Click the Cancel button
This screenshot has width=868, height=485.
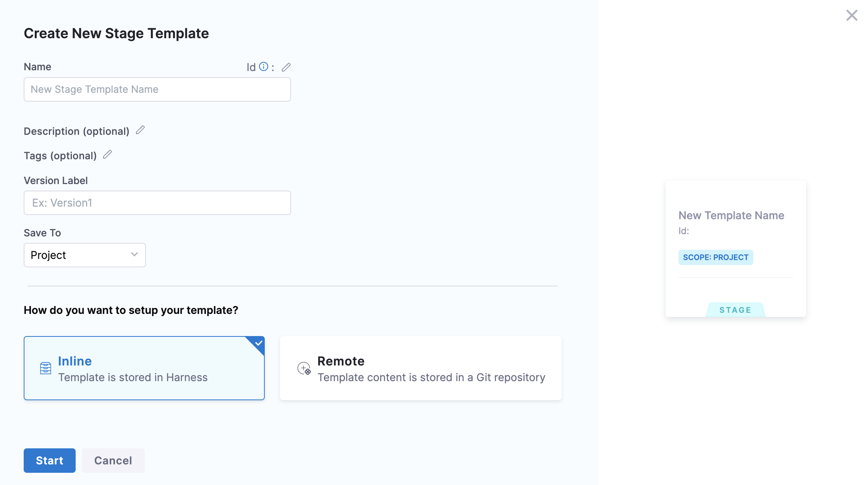(113, 461)
